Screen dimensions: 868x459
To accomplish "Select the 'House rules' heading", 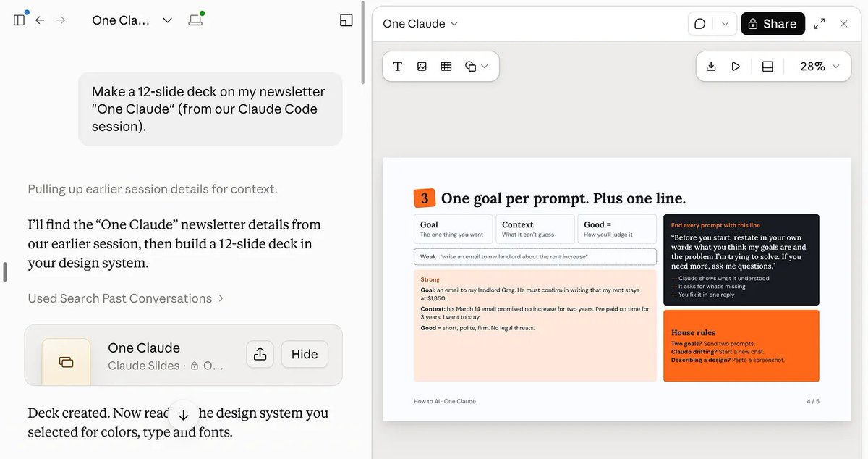I will pyautogui.click(x=693, y=333).
